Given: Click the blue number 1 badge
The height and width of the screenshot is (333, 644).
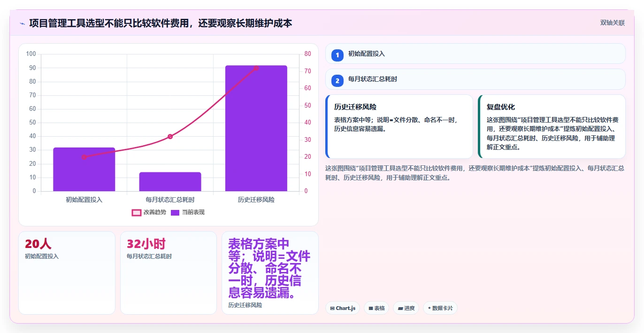Looking at the screenshot, I should pos(337,55).
